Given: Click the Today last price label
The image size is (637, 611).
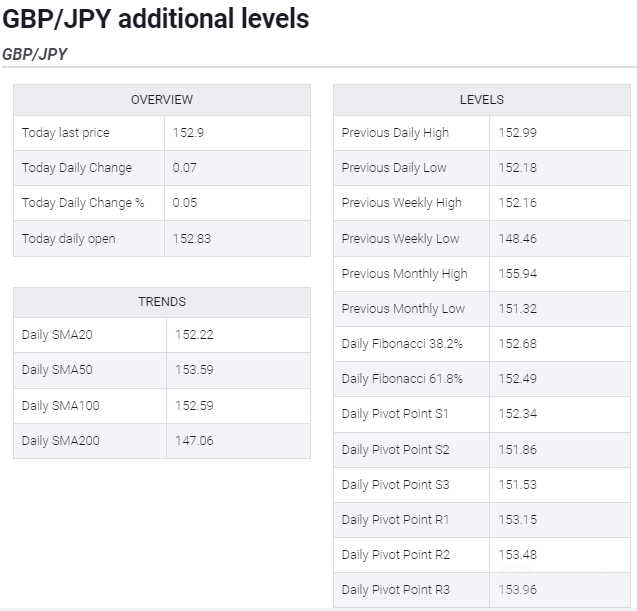Looking at the screenshot, I should click(66, 133).
